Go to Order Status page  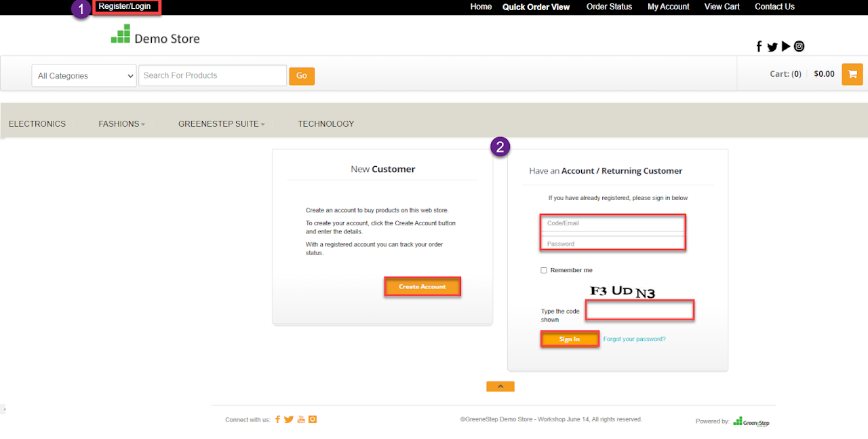coord(609,7)
